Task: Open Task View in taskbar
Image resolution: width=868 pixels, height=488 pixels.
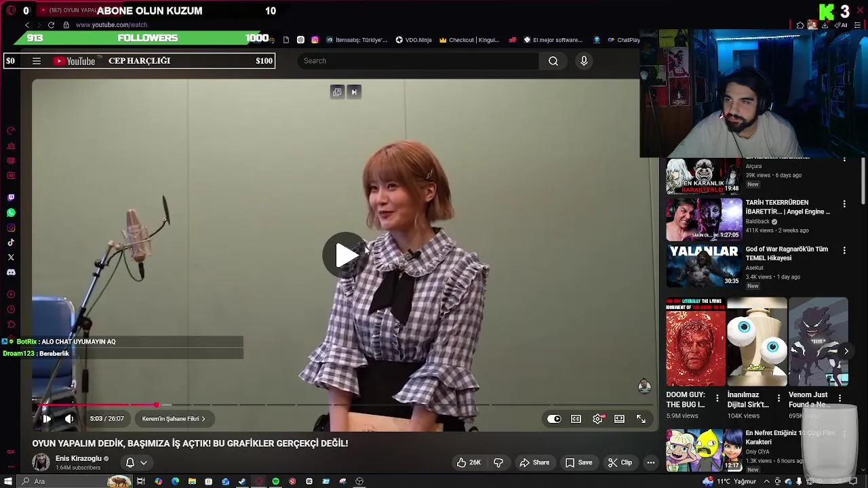Action: pyautogui.click(x=141, y=481)
